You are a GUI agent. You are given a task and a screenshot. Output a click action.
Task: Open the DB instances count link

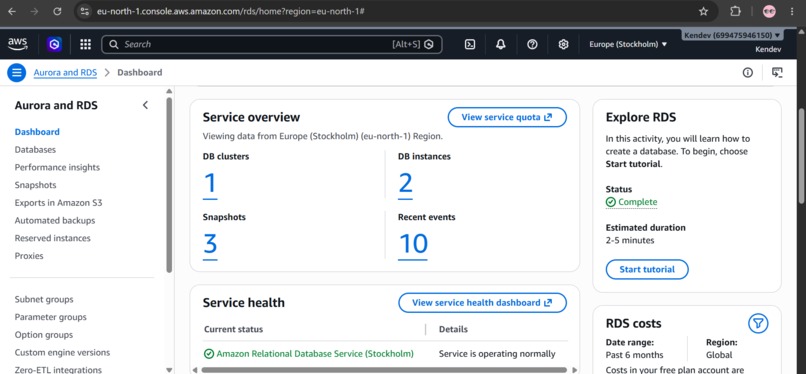click(x=405, y=183)
